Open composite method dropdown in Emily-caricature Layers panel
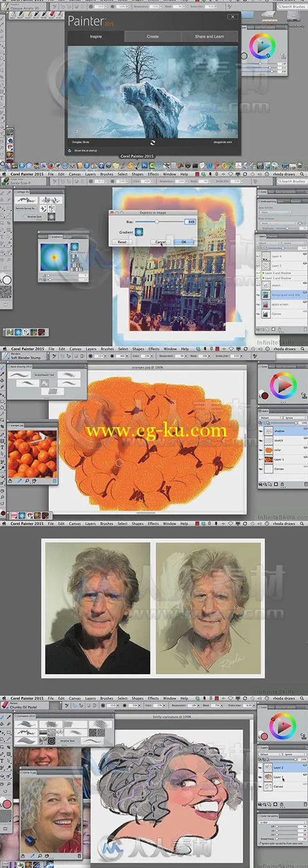Screen dimensions: 308x868 [x=269, y=754]
